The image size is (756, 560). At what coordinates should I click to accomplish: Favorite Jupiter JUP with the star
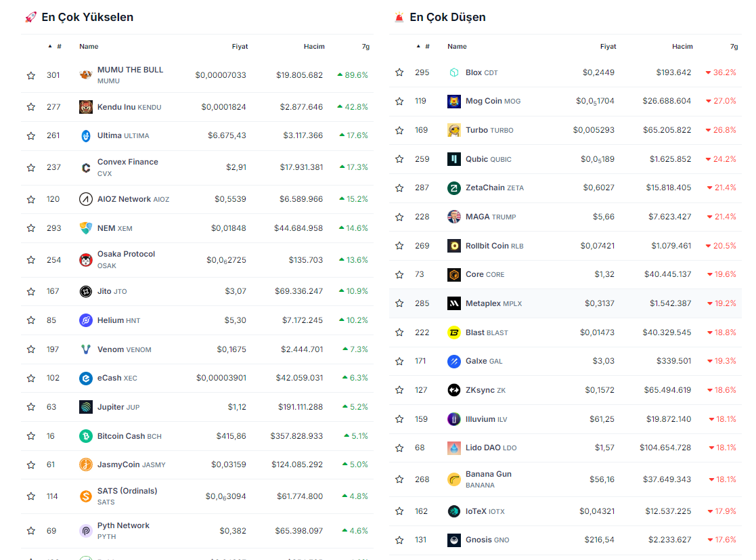click(x=31, y=408)
